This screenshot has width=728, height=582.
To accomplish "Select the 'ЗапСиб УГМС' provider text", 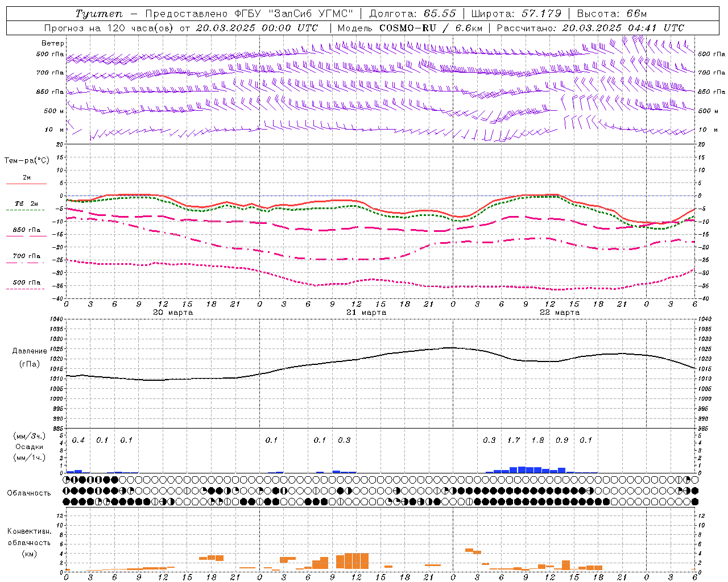I will [x=312, y=14].
